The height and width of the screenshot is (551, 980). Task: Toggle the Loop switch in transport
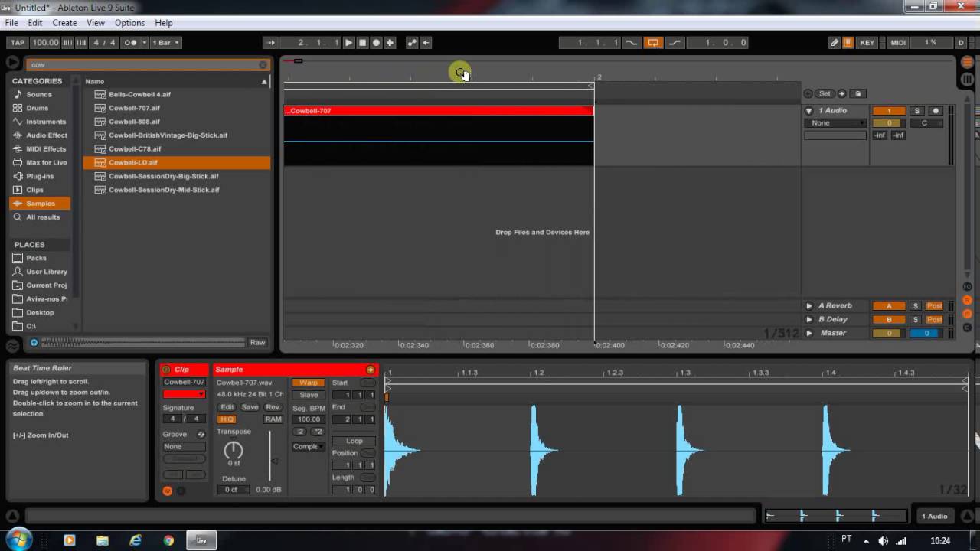pos(653,43)
